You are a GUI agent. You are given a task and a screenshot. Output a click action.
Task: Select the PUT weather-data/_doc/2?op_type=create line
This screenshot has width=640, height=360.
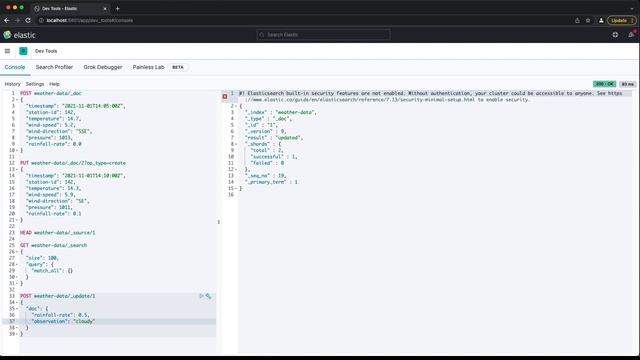click(73, 163)
